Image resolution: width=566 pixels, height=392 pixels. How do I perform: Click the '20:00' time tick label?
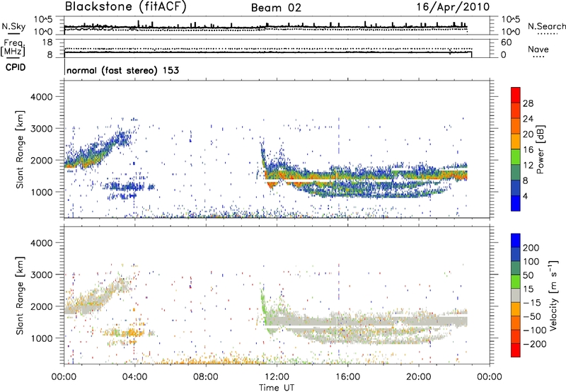pyautogui.click(x=418, y=377)
